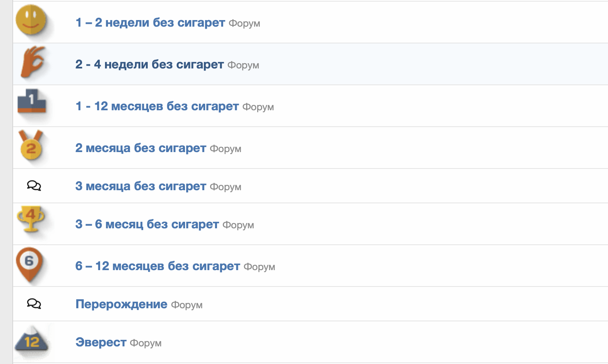The width and height of the screenshot is (608, 364).
Task: Click the gold trophy number 4 icon
Action: 31,218
